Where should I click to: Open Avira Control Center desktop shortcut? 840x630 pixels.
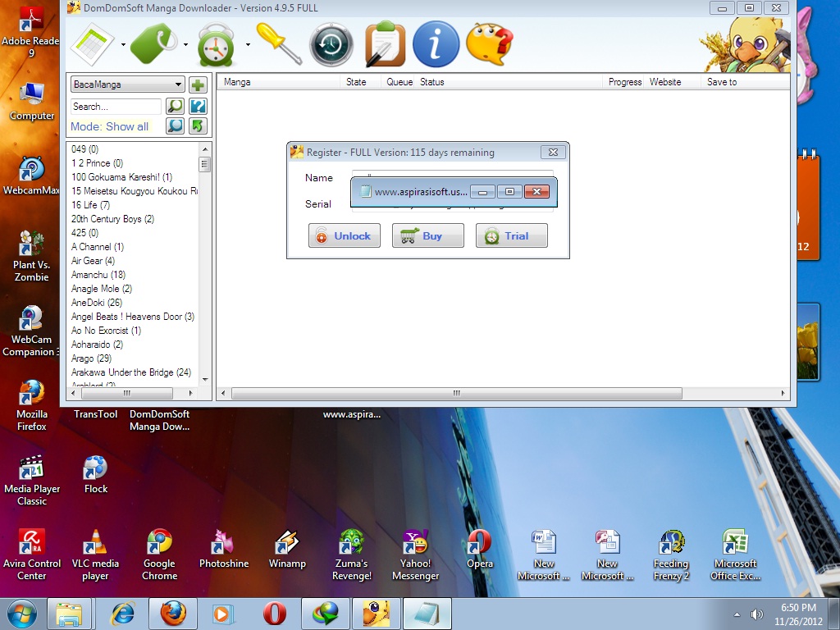coord(32,555)
